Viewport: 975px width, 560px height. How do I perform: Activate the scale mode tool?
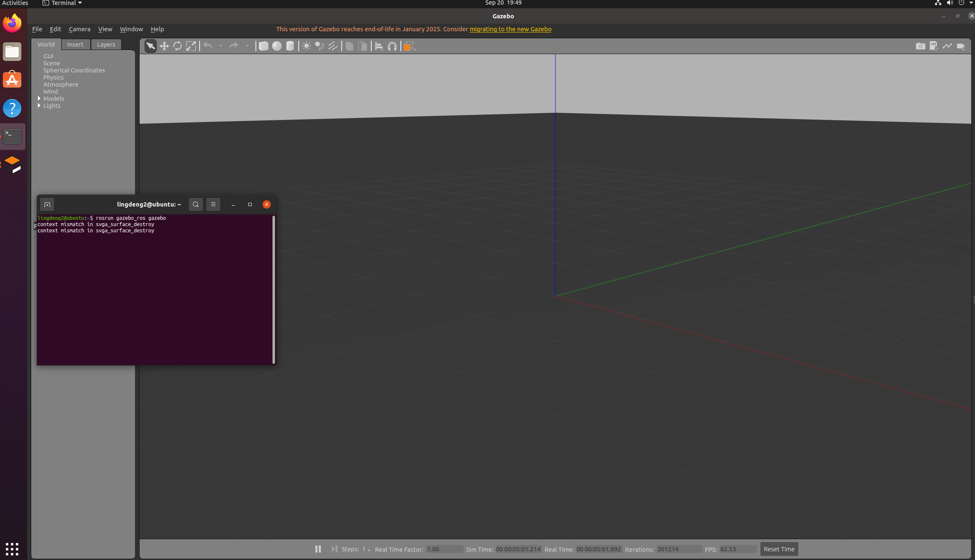pos(191,46)
